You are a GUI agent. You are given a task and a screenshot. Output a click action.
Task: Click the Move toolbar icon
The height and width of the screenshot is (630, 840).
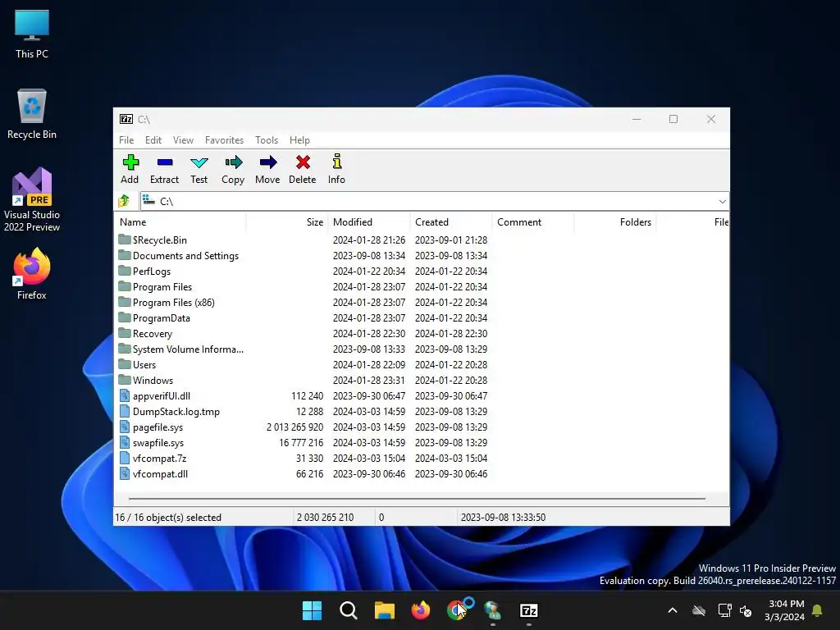click(267, 162)
